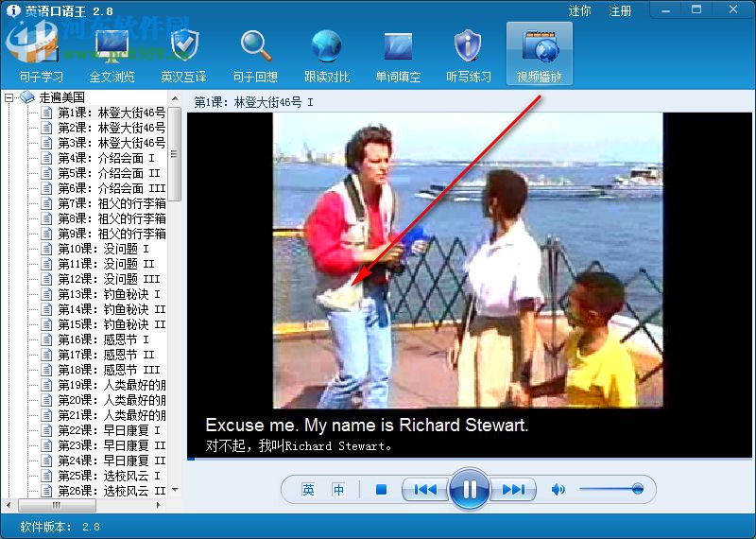This screenshot has width=756, height=539.
Task: Select lesson 第19课 人类最好的
Action: tap(112, 385)
